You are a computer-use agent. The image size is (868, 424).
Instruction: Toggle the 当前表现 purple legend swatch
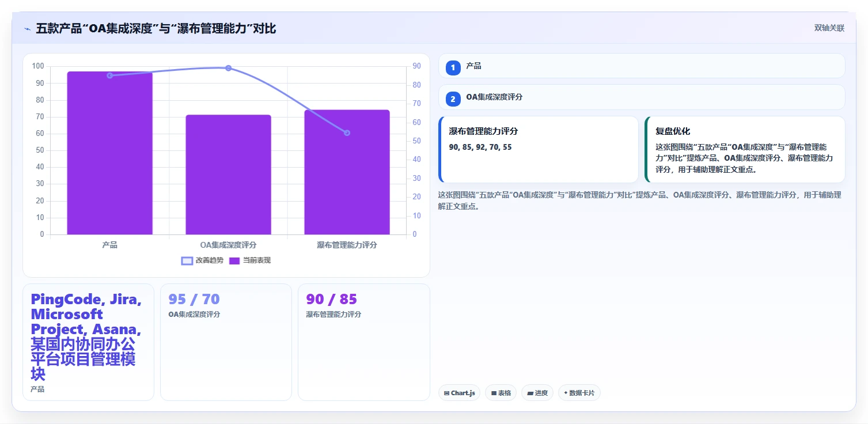pyautogui.click(x=234, y=260)
